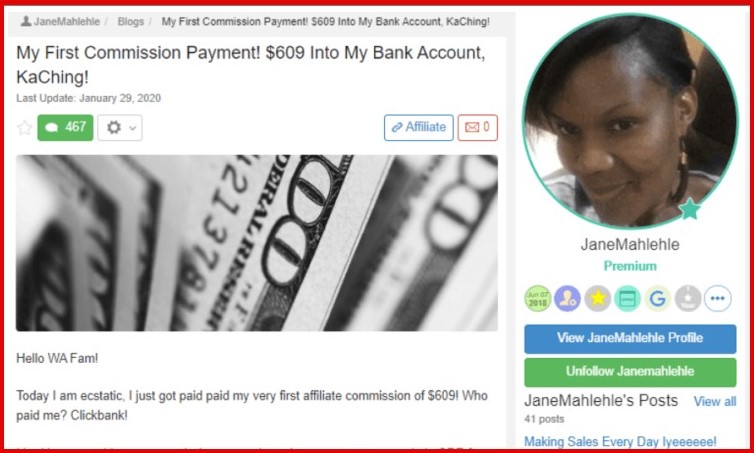The height and width of the screenshot is (453, 754).
Task: Click the Affiliate link button
Action: pyautogui.click(x=418, y=127)
